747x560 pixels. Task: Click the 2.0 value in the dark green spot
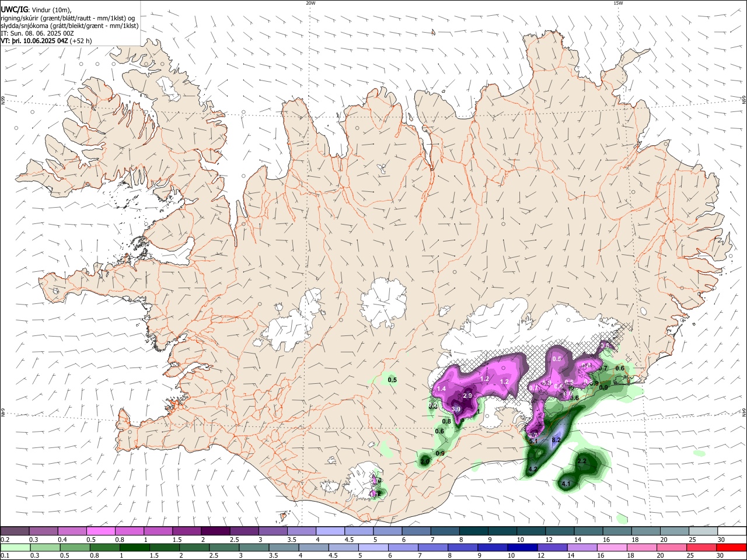(425, 461)
